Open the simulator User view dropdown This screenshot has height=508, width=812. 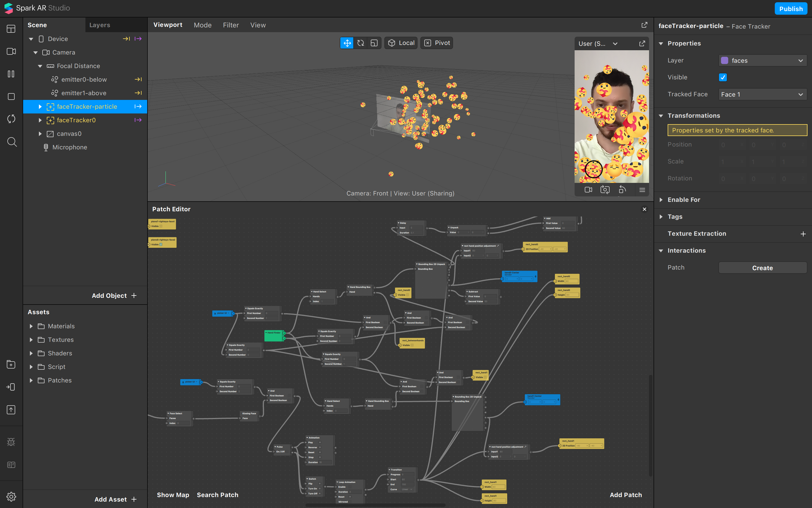(598, 44)
